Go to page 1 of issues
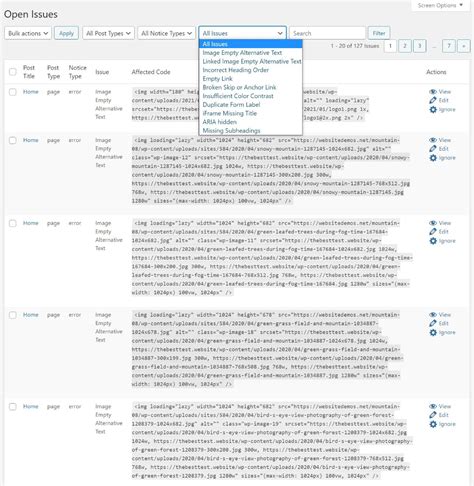Screen dimensions: 474x486 (390, 46)
